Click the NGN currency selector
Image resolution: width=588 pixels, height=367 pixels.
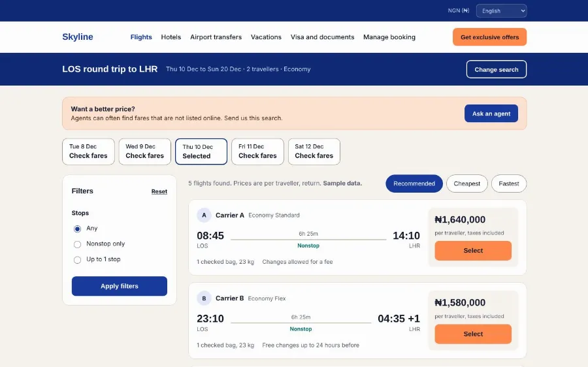coord(458,10)
